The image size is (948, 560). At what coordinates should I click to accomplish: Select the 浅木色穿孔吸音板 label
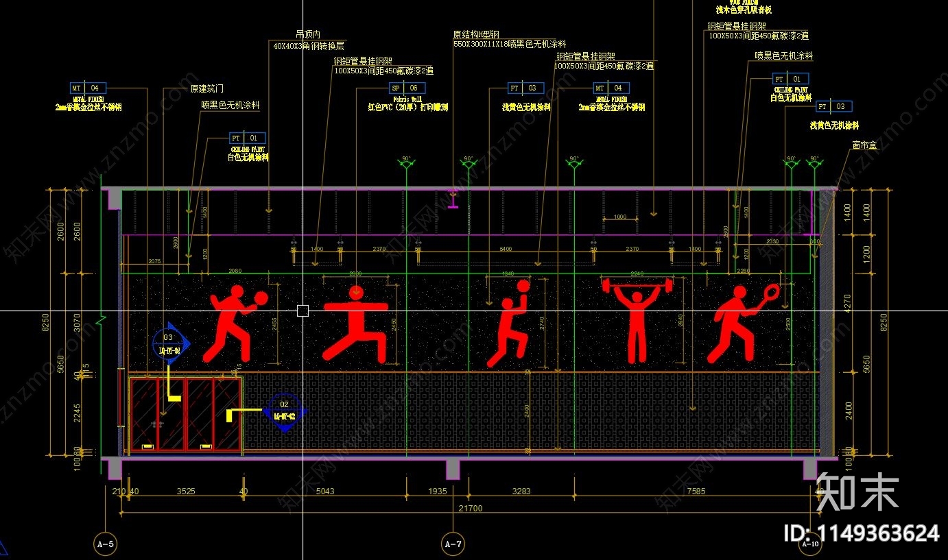point(744,10)
